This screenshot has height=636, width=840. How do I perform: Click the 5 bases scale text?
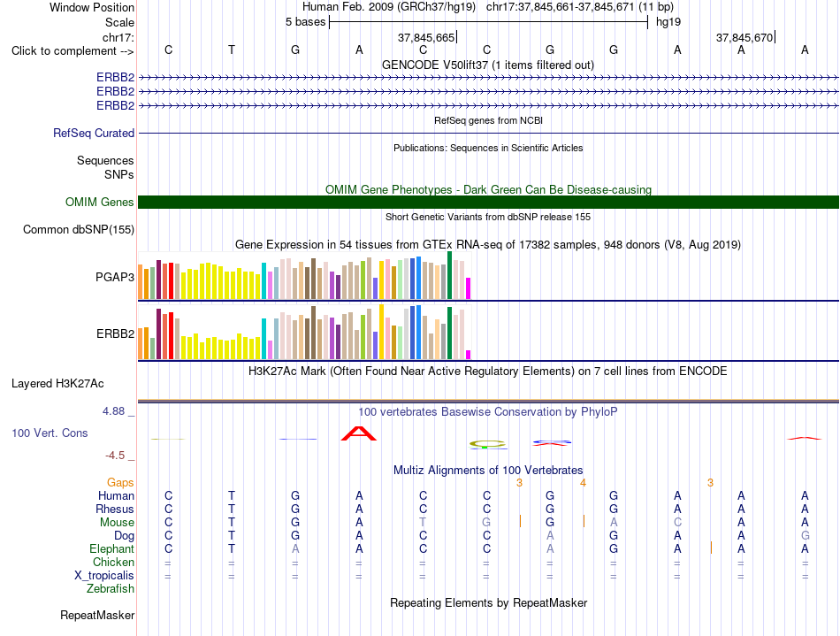point(305,22)
